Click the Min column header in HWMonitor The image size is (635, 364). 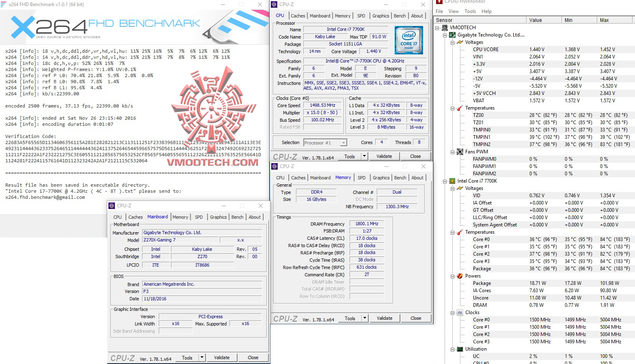(579, 20)
